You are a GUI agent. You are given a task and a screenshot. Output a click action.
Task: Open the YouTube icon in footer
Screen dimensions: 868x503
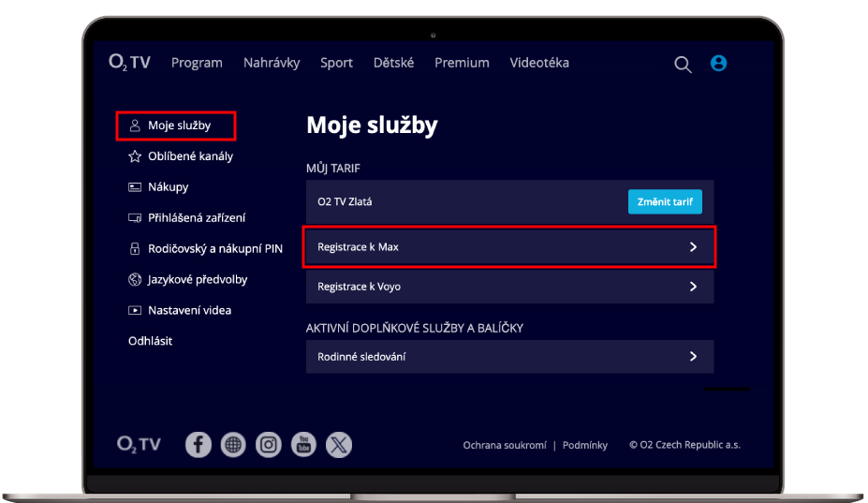pyautogui.click(x=303, y=445)
